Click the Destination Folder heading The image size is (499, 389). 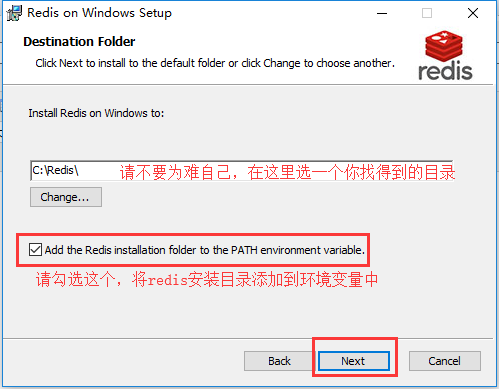(x=79, y=42)
